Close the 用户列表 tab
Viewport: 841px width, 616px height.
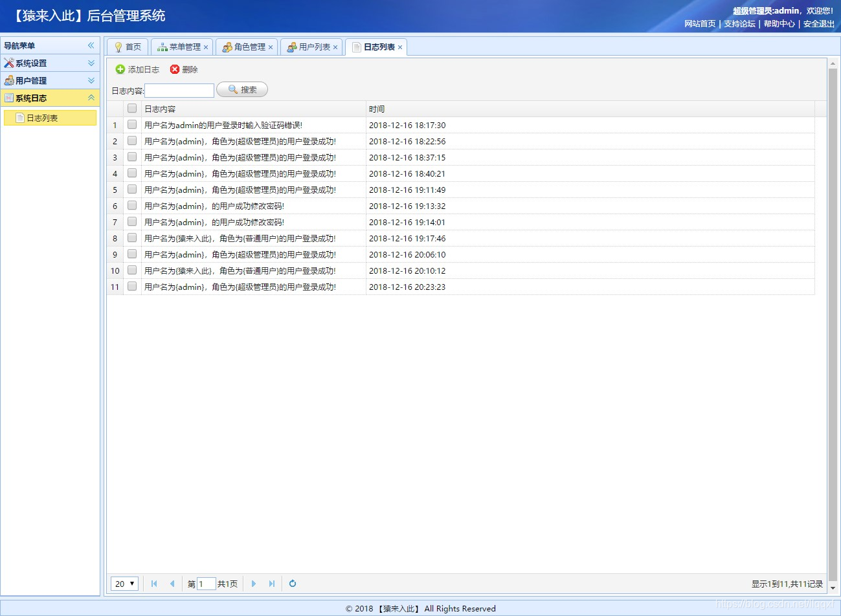coord(335,47)
